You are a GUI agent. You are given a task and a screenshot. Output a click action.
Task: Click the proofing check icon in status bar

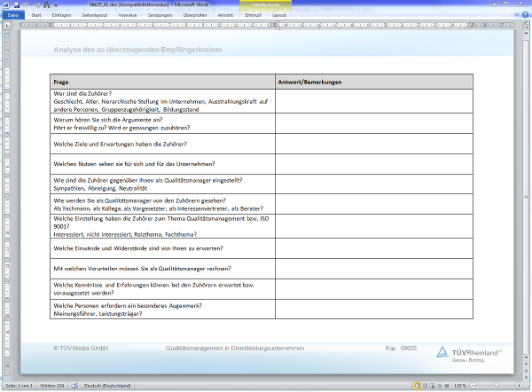(x=74, y=387)
